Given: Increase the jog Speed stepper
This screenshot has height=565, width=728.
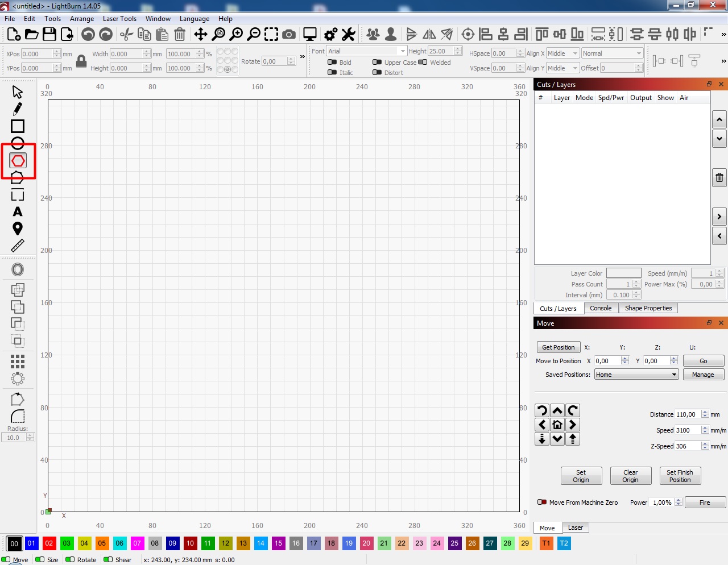Looking at the screenshot, I should pos(705,428).
